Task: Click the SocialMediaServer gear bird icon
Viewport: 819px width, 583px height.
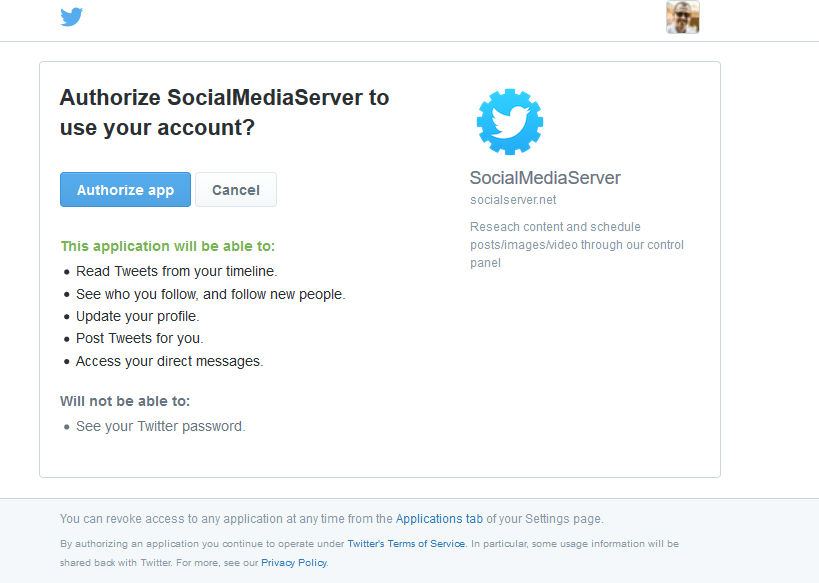Action: tap(510, 122)
